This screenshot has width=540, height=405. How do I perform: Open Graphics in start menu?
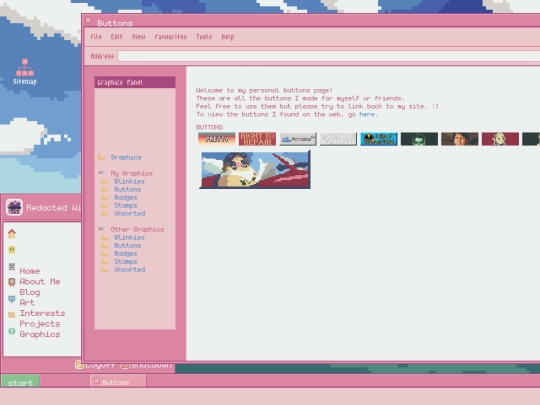pos(40,334)
